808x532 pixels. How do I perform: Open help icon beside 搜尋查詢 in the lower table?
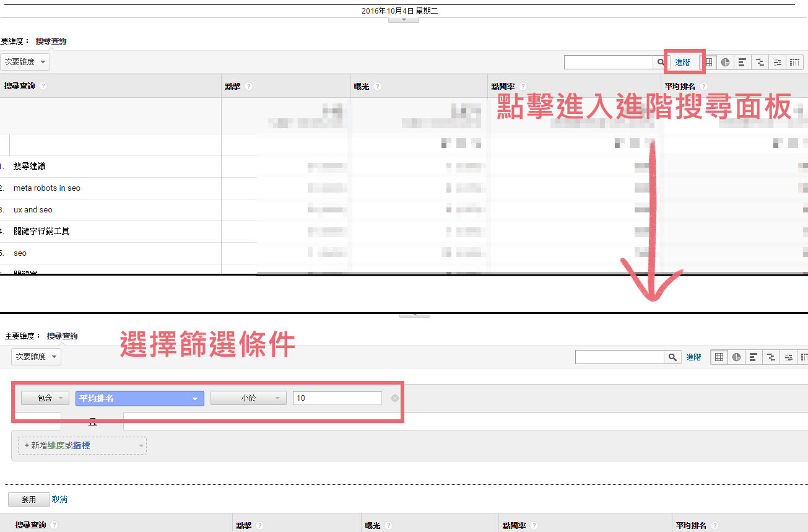pyautogui.click(x=54, y=525)
